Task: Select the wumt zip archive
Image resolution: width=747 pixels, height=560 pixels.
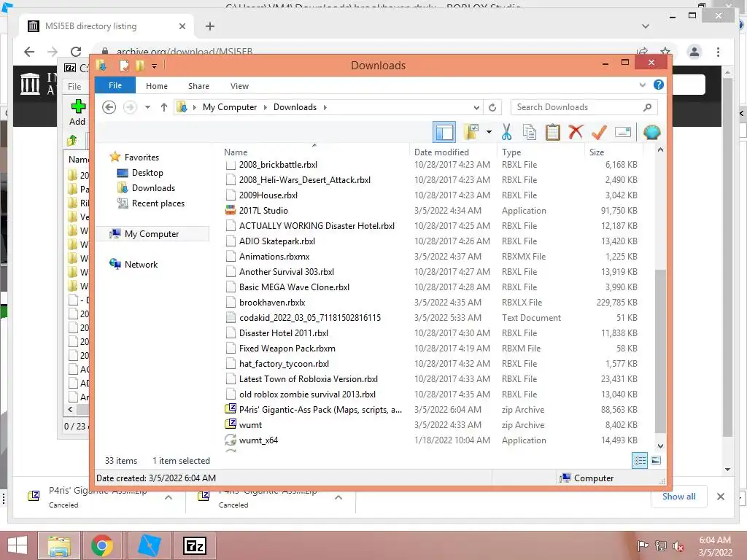Action: pyautogui.click(x=251, y=425)
